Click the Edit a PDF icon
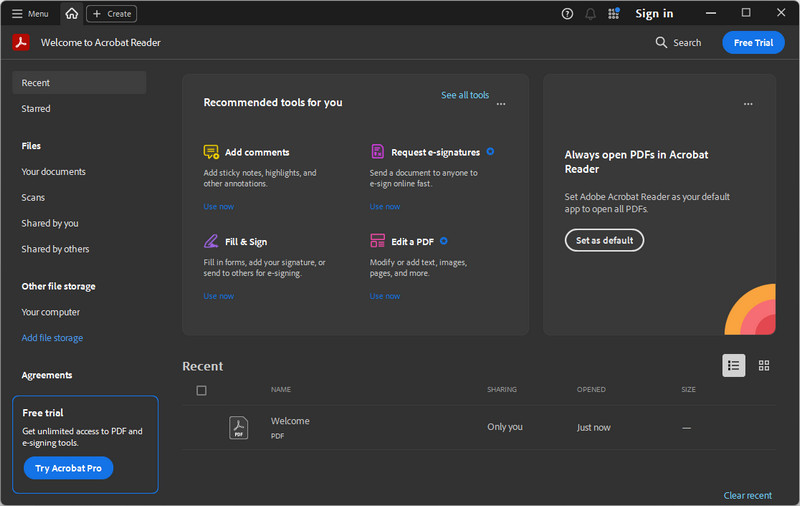The height and width of the screenshot is (506, 800). (378, 241)
